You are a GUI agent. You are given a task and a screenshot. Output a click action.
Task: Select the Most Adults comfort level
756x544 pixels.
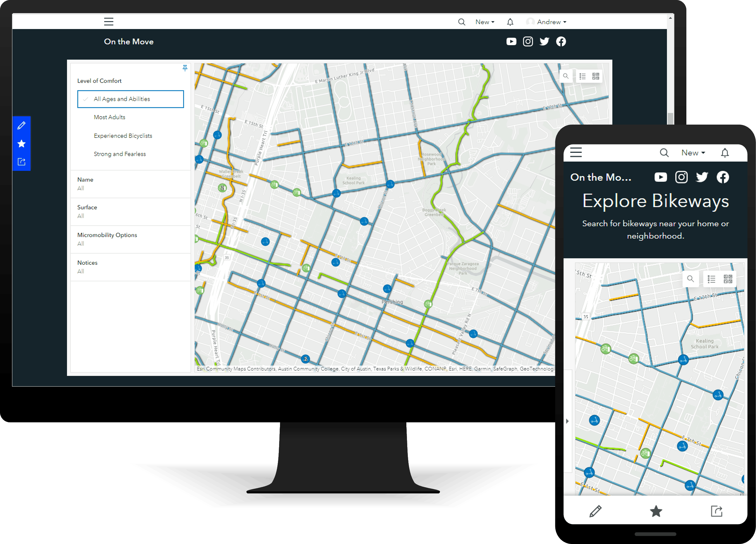click(x=109, y=117)
